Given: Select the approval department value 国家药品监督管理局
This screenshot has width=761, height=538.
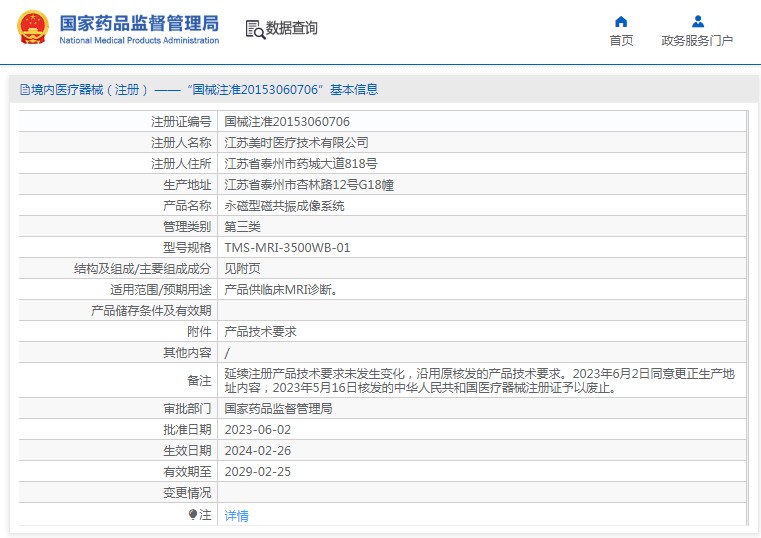Looking at the screenshot, I should 278,408.
